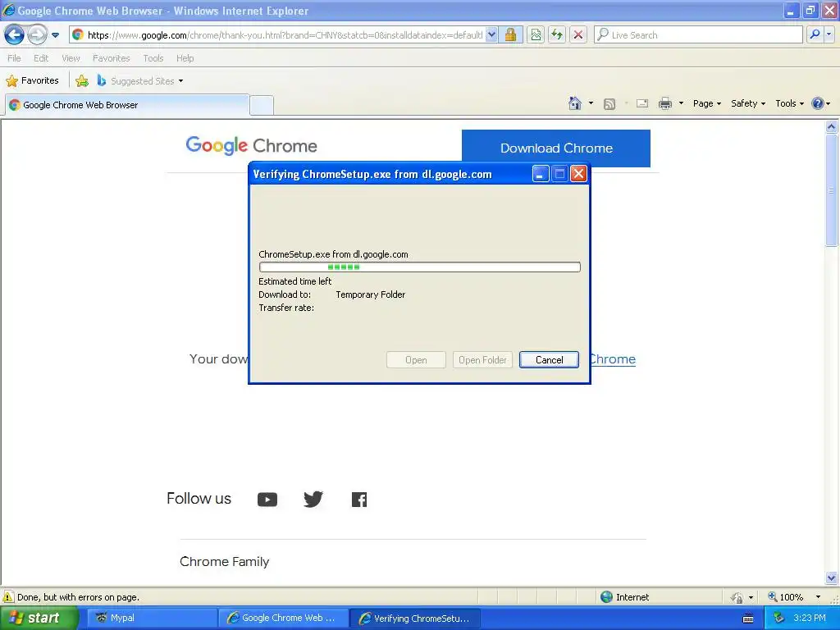Open the Print options dropdown arrow
The height and width of the screenshot is (630, 840).
pos(681,103)
